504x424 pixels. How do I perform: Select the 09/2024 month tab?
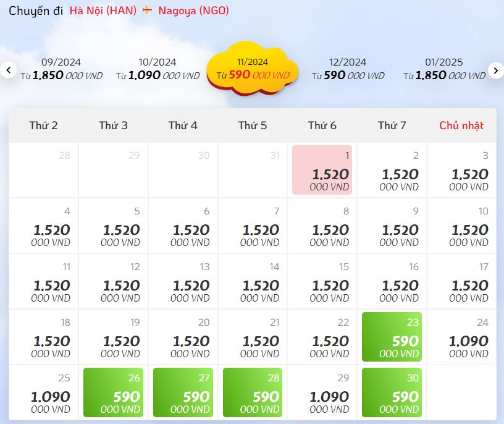61,69
